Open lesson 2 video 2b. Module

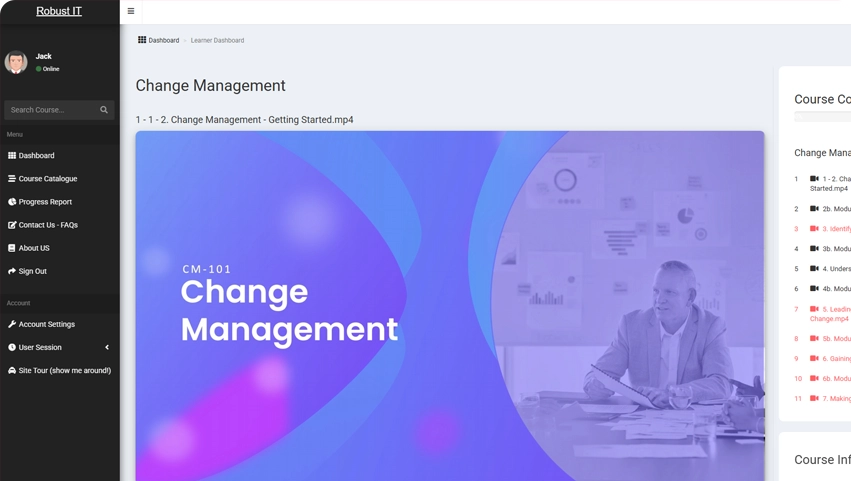(836, 209)
